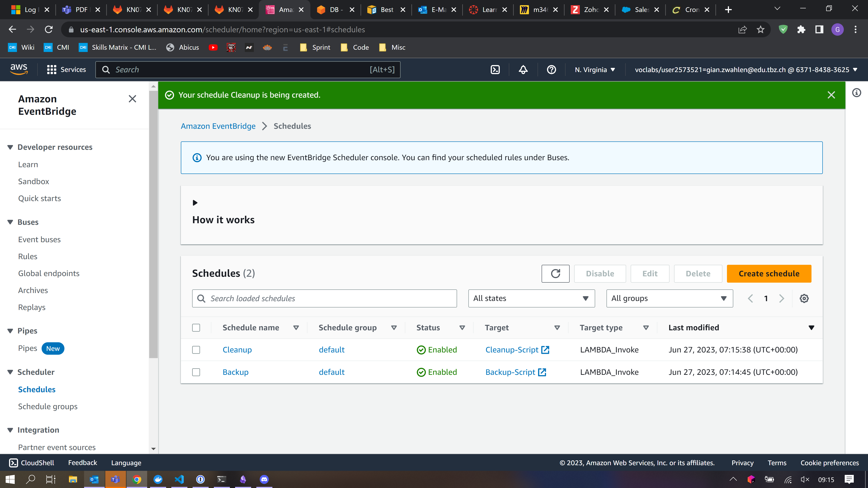Open Cleanup-Script external link icon
The image size is (868, 488).
coord(545,350)
